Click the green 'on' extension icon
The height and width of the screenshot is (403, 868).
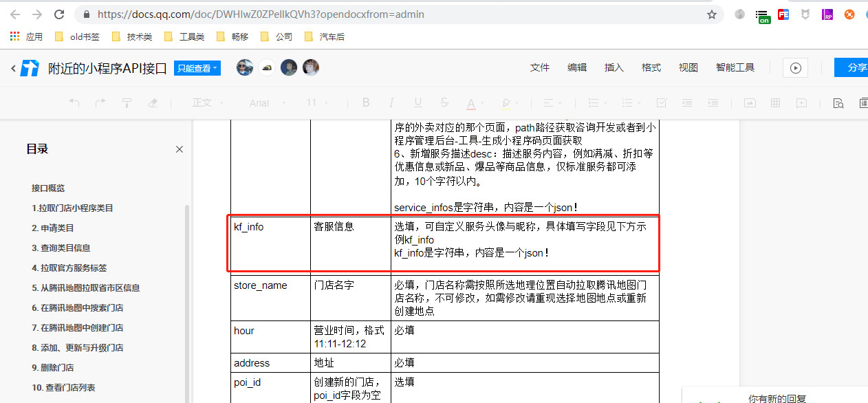point(763,15)
